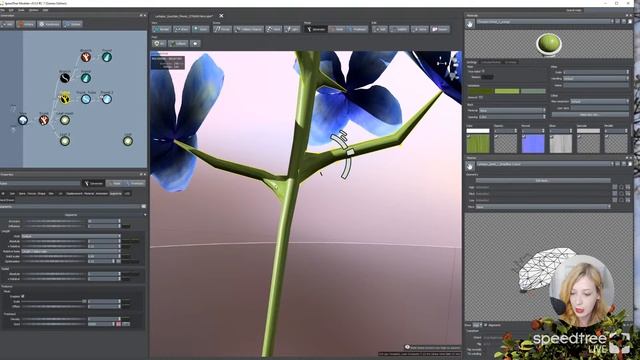Toggle the Enabled checkbox under Mesh features

(x=22, y=296)
